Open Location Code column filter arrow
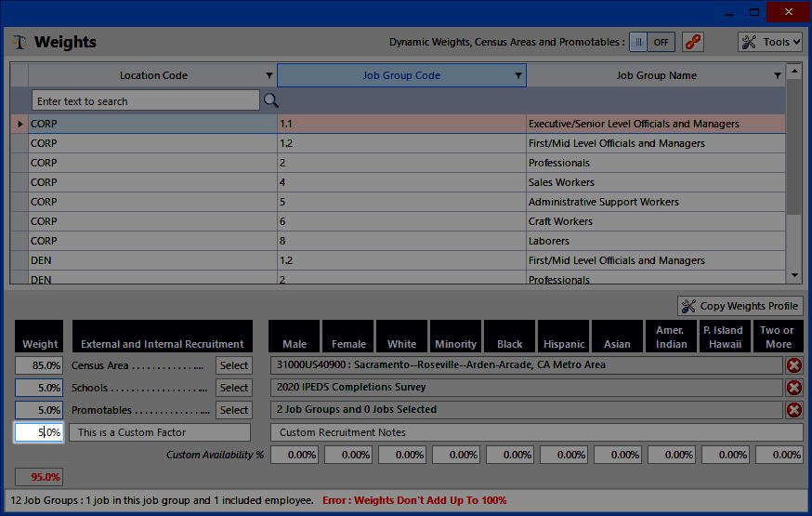Image resolution: width=812 pixels, height=516 pixels. pos(269,76)
